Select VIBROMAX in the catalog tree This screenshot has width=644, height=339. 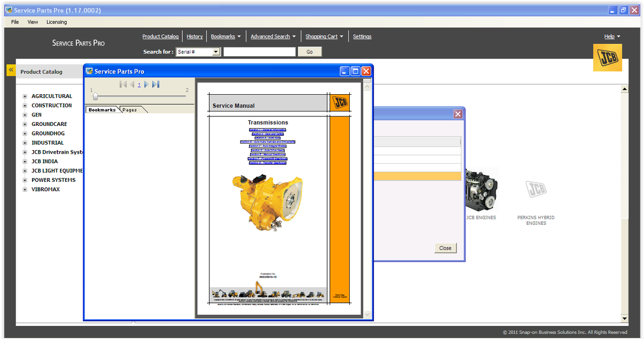pyautogui.click(x=46, y=189)
